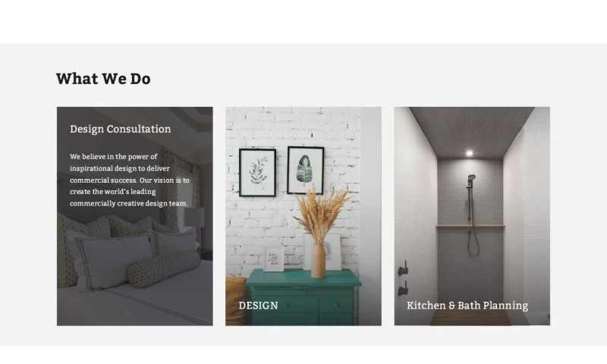
Task: Click the framed green leaf print
Action: click(x=306, y=170)
